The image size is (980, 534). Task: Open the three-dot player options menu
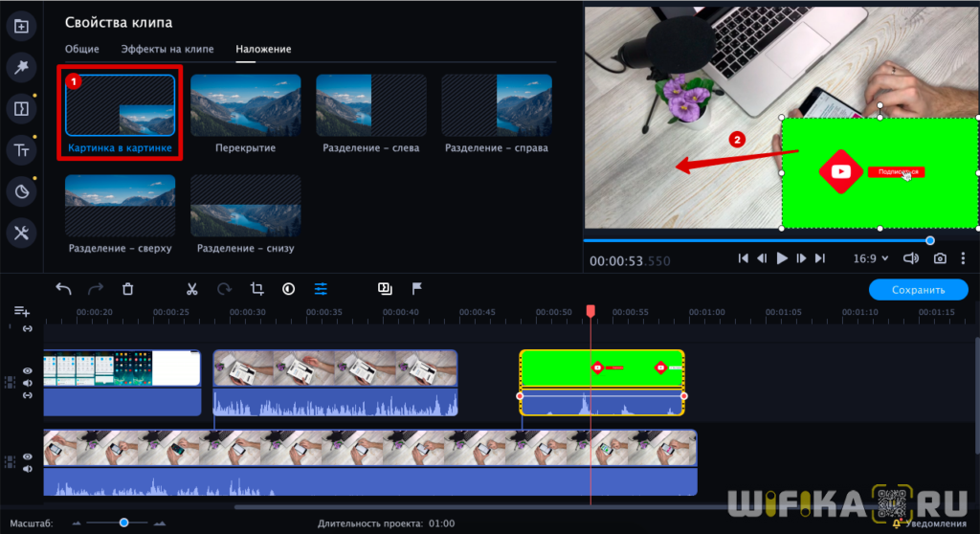pyautogui.click(x=964, y=258)
